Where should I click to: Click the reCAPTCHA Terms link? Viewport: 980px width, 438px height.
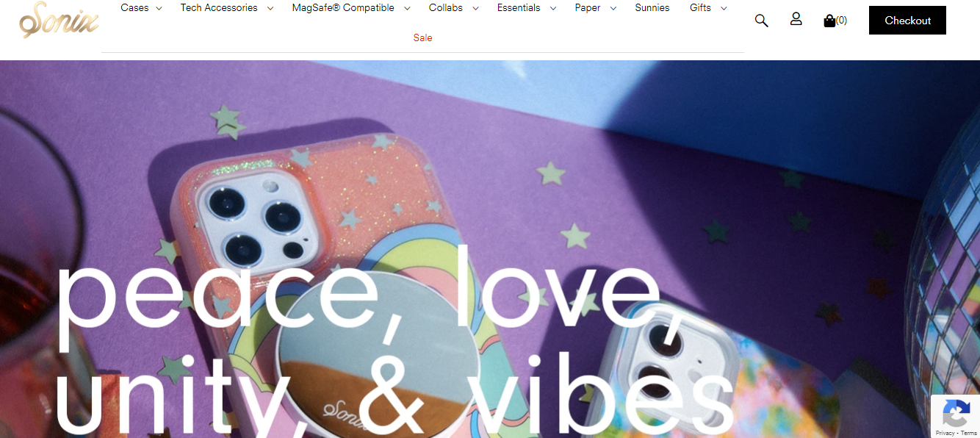[x=969, y=433]
